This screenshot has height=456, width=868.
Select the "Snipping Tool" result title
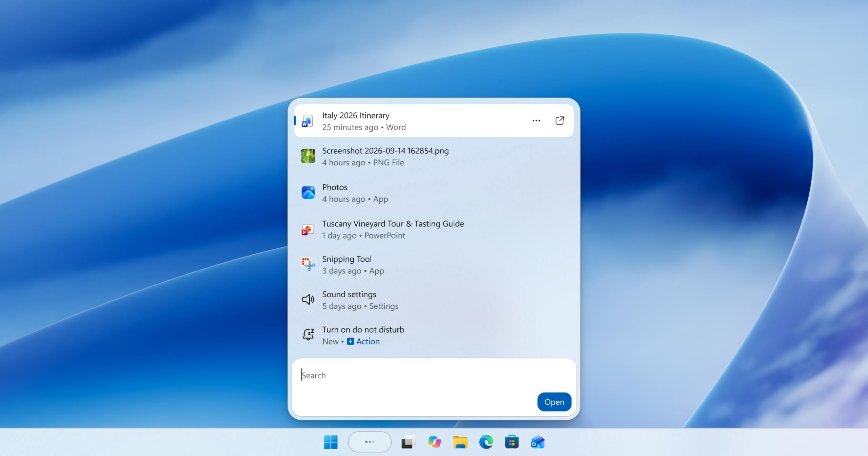tap(347, 259)
